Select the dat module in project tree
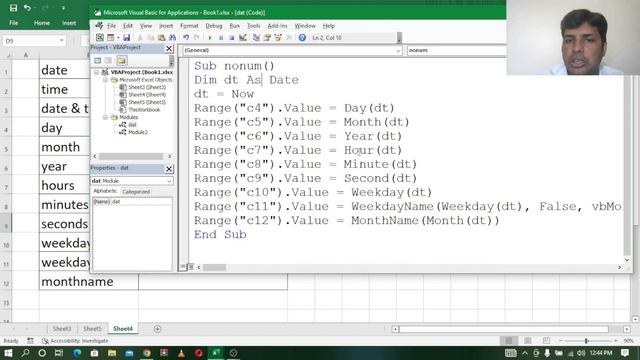Viewport: 640px width, 360px height. [132, 125]
